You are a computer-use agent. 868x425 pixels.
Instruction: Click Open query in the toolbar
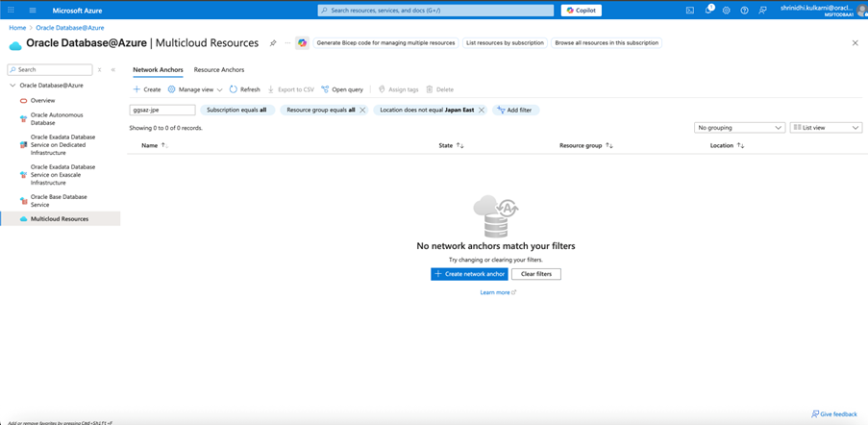click(x=342, y=89)
